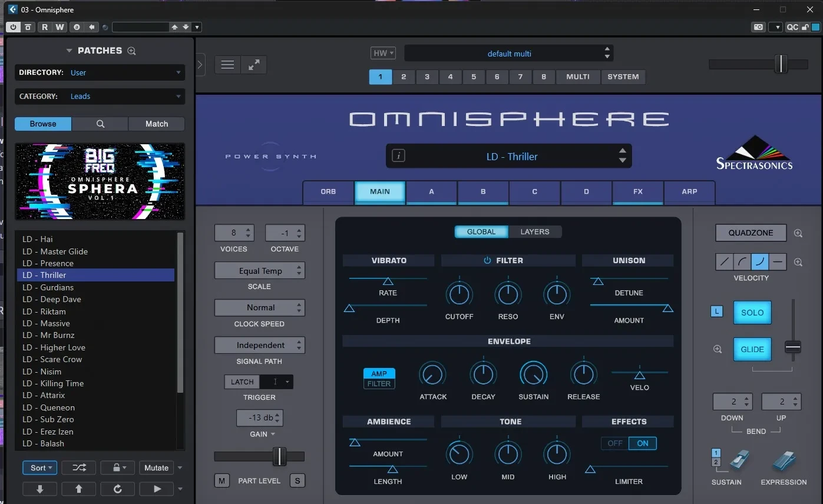
Task: Click the camera snapshot icon in top bar
Action: click(759, 27)
